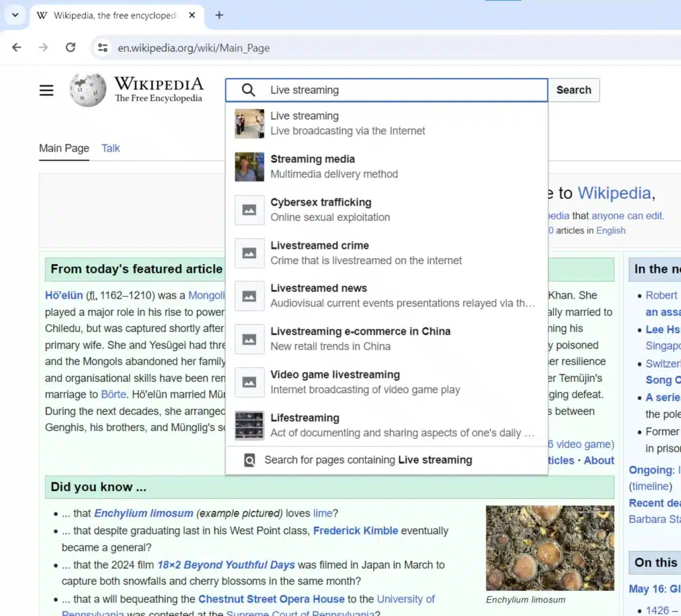Open 18×2 Beyond Youthful Days link

(226, 565)
